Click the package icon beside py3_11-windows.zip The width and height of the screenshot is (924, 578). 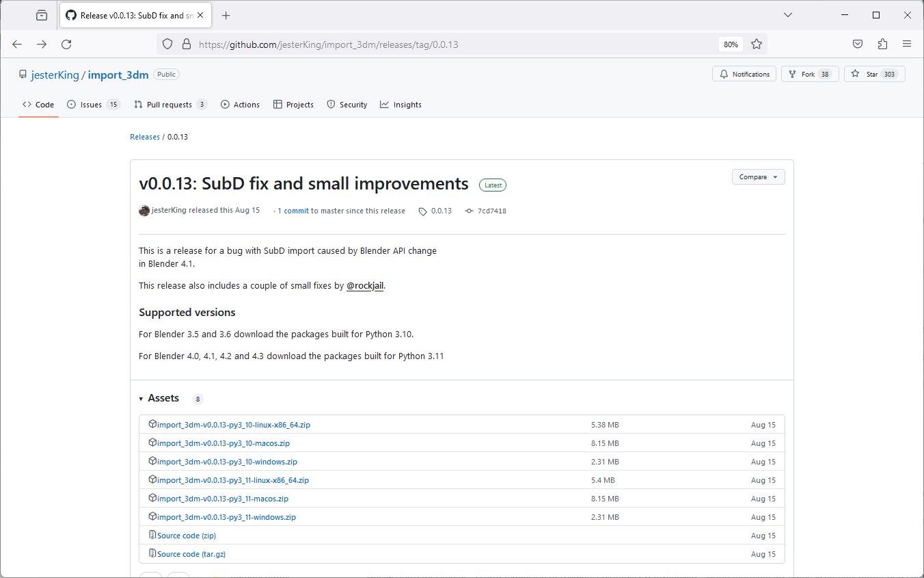(152, 516)
